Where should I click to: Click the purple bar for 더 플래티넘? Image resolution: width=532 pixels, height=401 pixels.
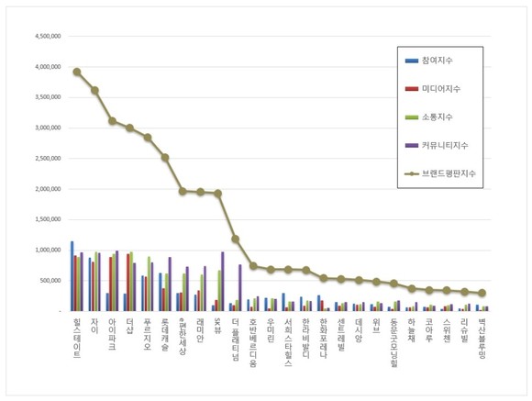(x=240, y=288)
